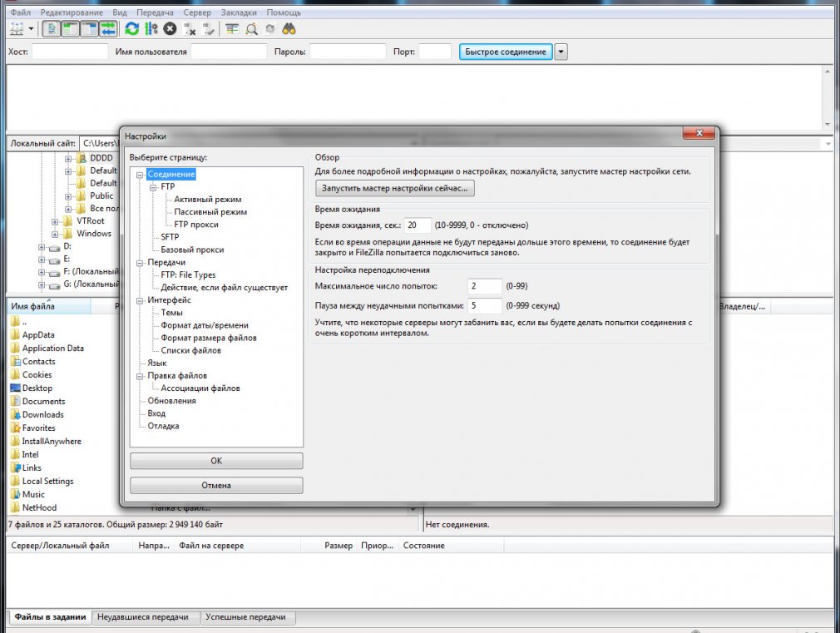Click the Disconnect from server icon
The width and height of the screenshot is (840, 633).
(x=189, y=29)
